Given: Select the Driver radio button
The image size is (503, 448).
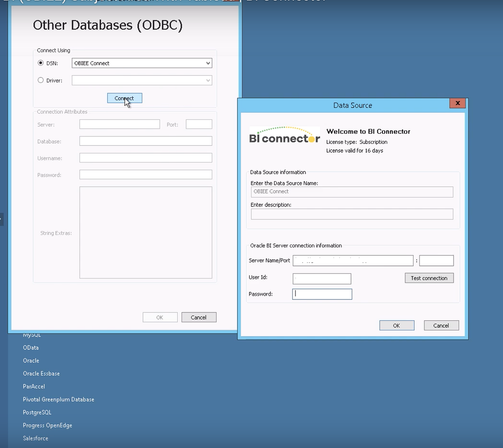Looking at the screenshot, I should [x=41, y=80].
